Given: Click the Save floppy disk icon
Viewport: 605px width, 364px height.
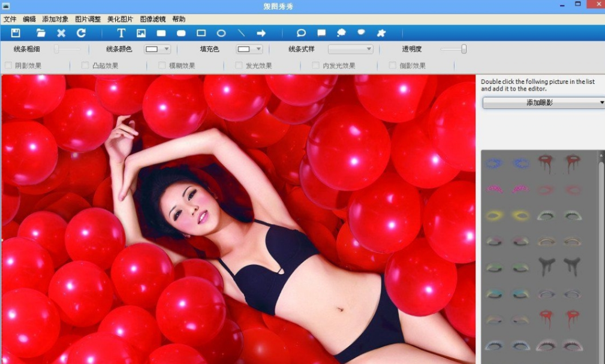Looking at the screenshot, I should coord(16,33).
